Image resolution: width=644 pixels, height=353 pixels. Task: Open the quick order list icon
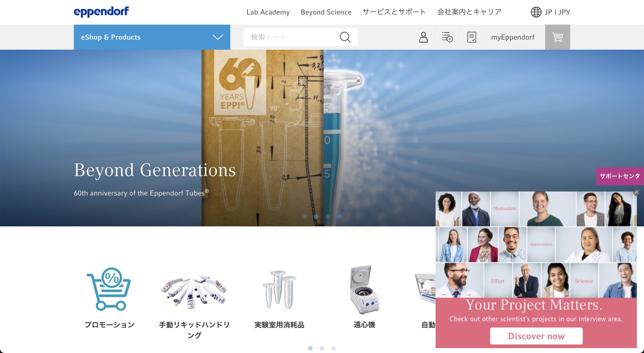click(447, 37)
